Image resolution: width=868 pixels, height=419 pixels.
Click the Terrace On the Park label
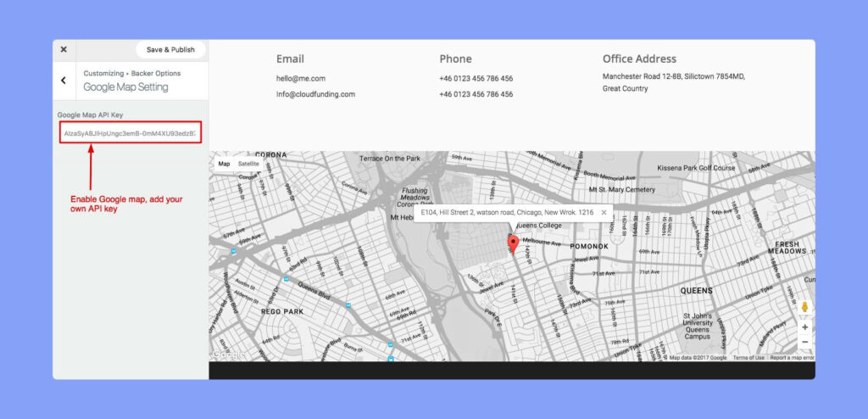(x=390, y=159)
